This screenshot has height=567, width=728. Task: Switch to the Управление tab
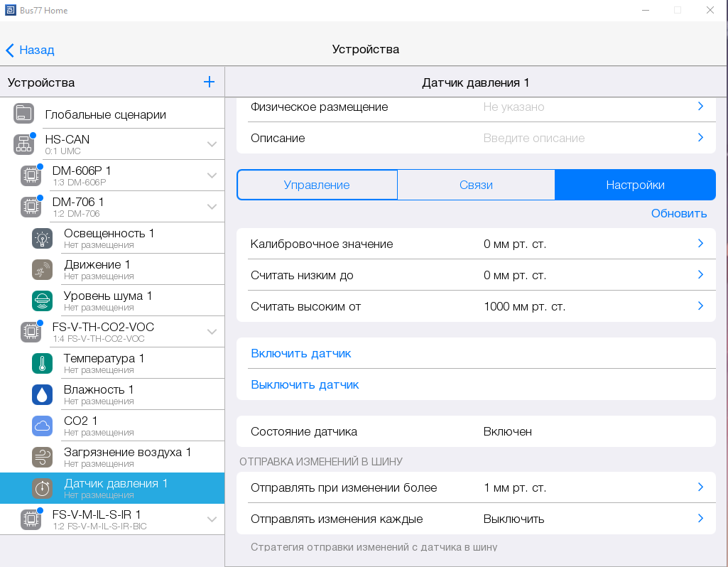tap(317, 185)
